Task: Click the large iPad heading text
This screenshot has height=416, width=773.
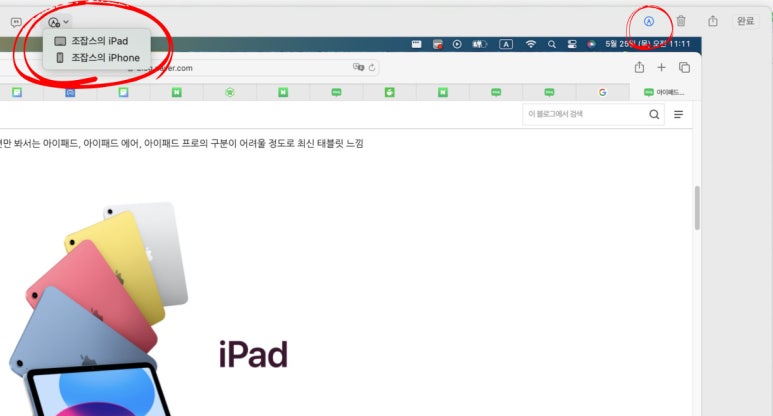Action: click(x=253, y=354)
